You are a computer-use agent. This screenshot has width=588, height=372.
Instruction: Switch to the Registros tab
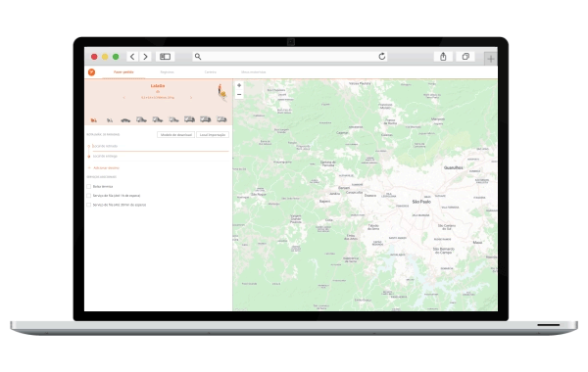point(167,71)
